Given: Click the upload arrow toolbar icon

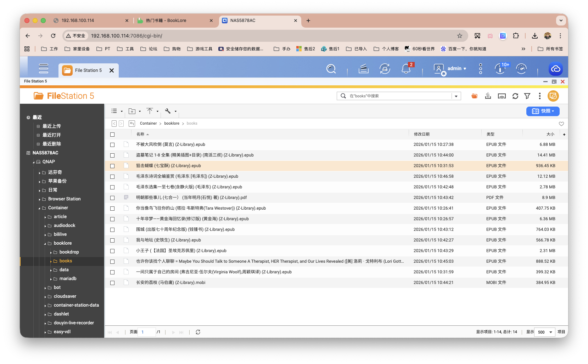Looking at the screenshot, I should click(150, 111).
